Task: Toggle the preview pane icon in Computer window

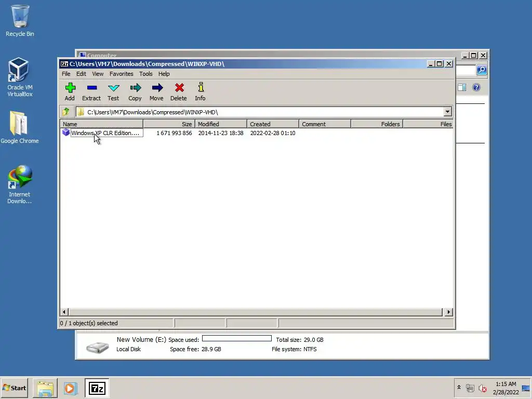Action: click(462, 87)
